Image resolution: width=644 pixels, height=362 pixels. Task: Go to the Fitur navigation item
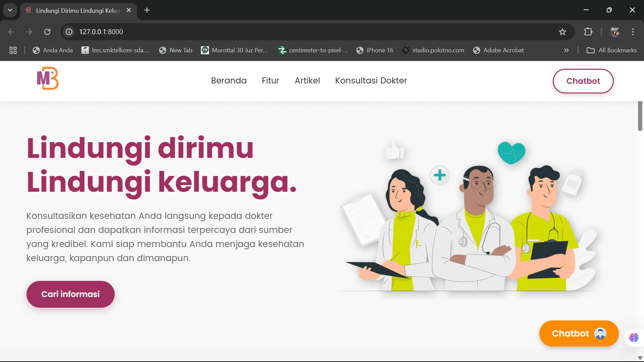pyautogui.click(x=270, y=81)
